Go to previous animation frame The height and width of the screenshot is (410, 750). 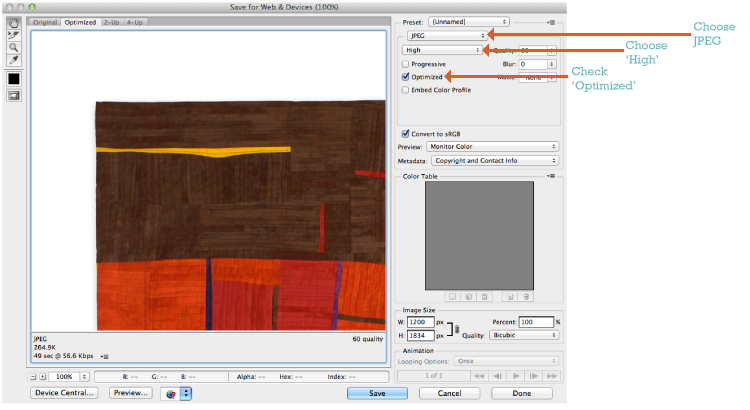click(x=497, y=376)
